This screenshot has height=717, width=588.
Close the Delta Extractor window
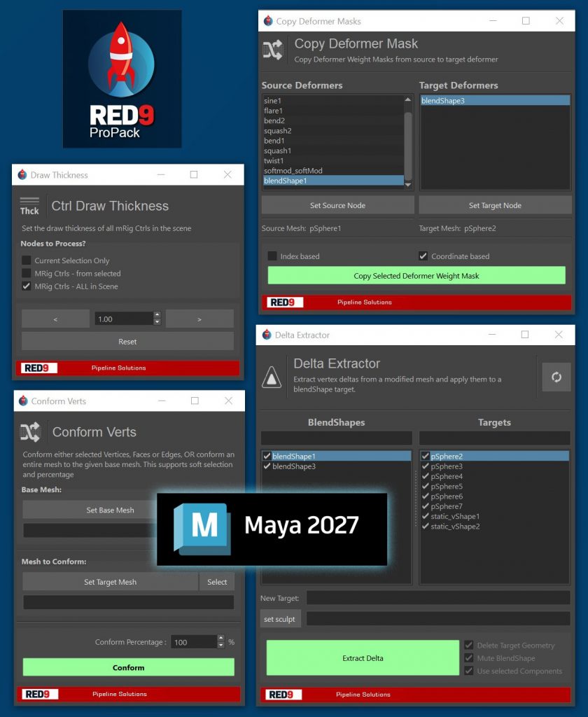click(559, 335)
